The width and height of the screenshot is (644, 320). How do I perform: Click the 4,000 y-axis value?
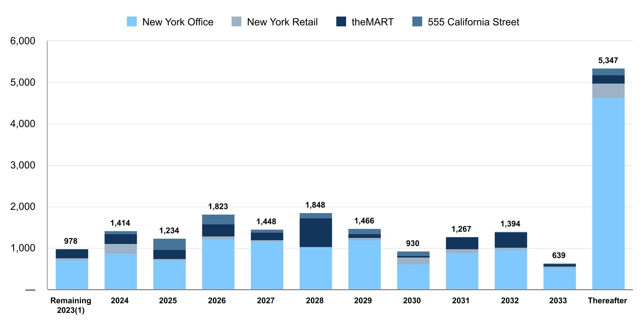[23, 124]
